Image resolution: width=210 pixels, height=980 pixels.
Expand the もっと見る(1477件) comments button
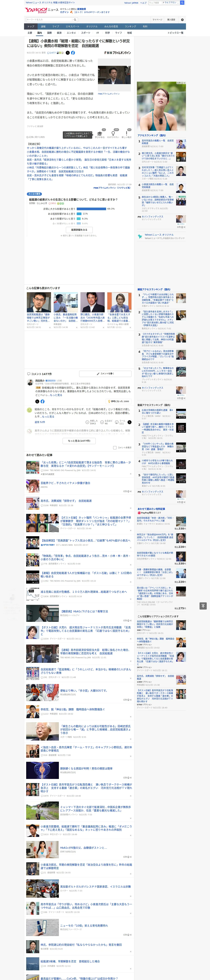pos(79,441)
